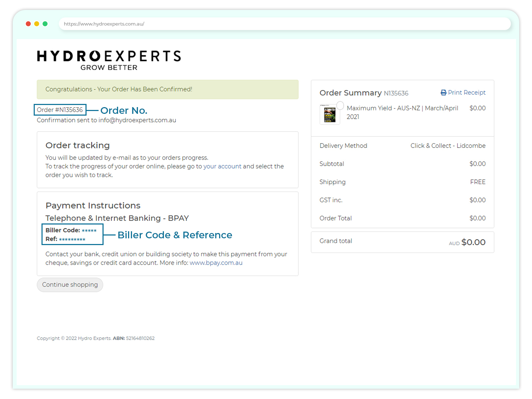Click the 'Grand total' label

tap(336, 241)
